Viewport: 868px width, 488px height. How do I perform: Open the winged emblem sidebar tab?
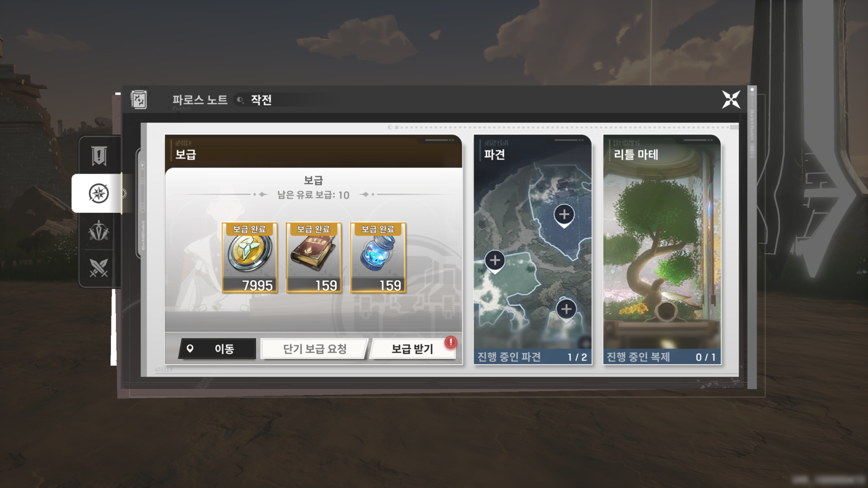pos(98,231)
